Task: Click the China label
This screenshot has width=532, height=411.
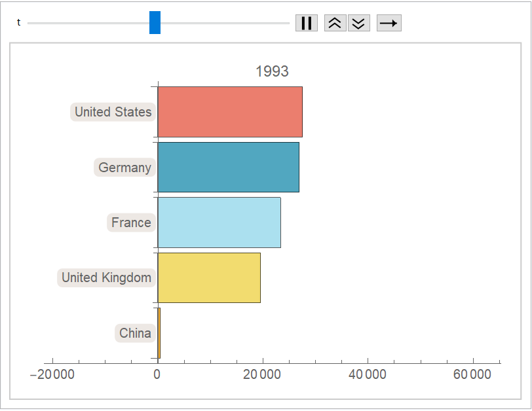Action: point(135,333)
